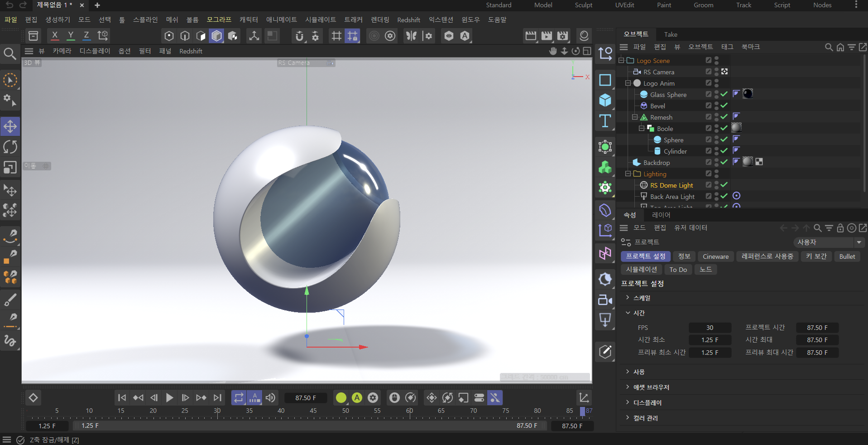Toggle Z axis lock

click(x=86, y=36)
